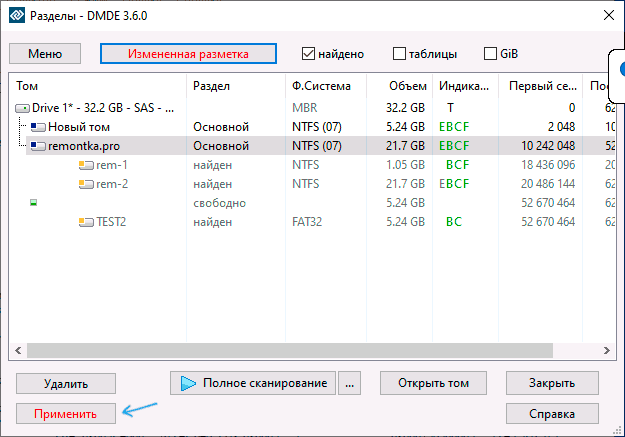Click the DMDE application logo icon
The image size is (625, 437).
point(17,16)
